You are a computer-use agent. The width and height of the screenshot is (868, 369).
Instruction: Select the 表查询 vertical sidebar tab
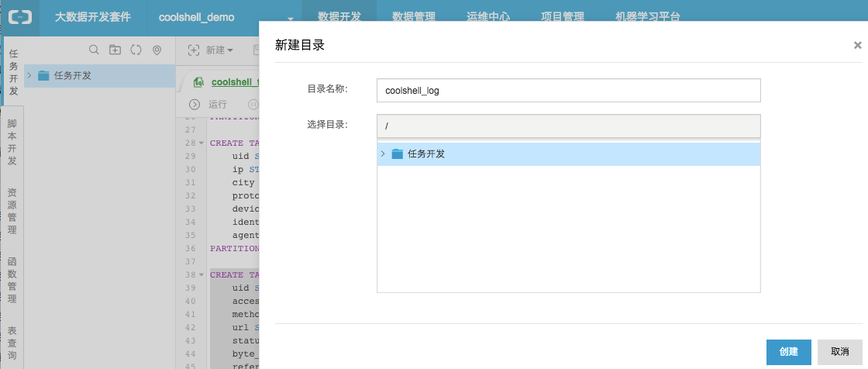coord(12,343)
